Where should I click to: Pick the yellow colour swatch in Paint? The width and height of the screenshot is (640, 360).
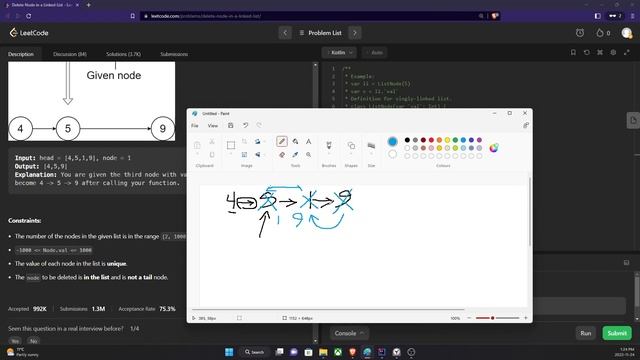click(x=447, y=140)
